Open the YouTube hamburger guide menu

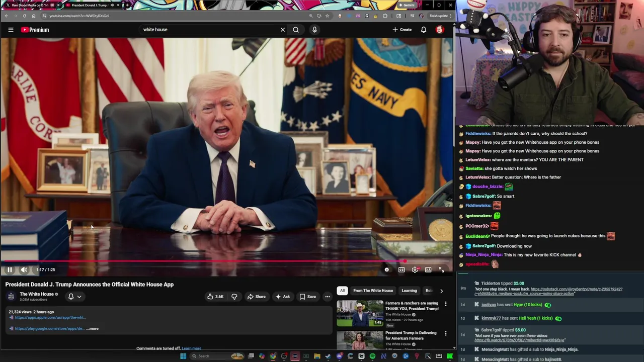pos(11,30)
